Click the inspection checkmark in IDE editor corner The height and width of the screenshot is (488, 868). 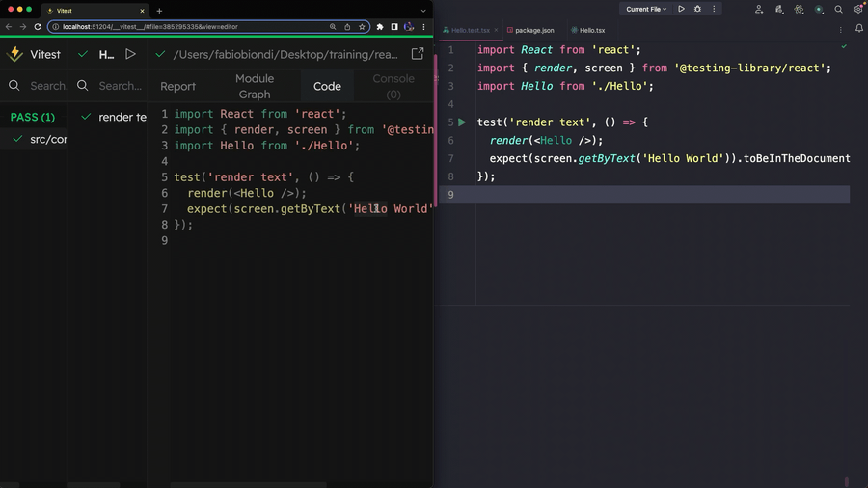coord(844,46)
